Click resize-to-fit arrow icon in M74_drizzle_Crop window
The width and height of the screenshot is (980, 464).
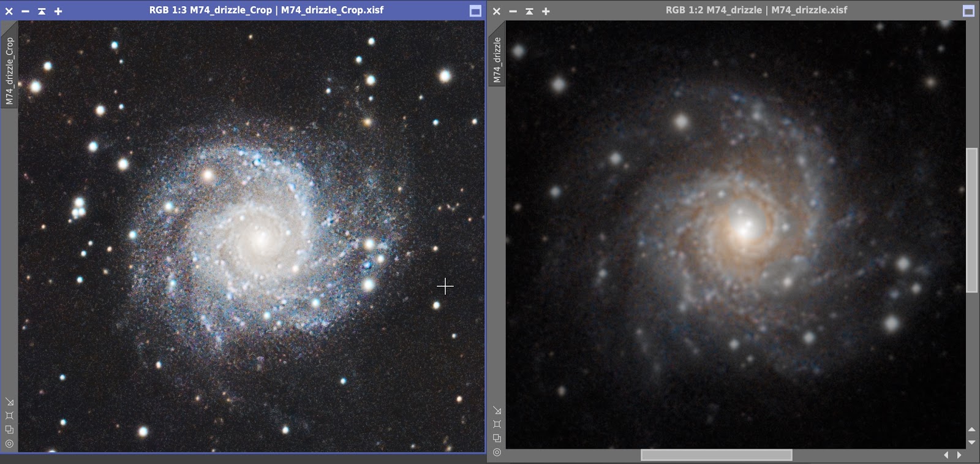click(x=9, y=402)
